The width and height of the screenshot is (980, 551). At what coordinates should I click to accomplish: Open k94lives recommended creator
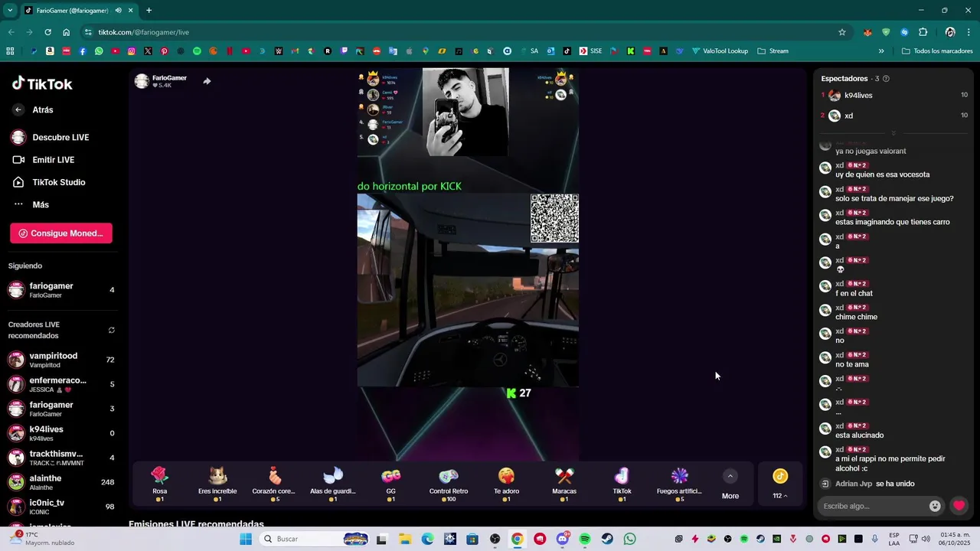pyautogui.click(x=61, y=433)
